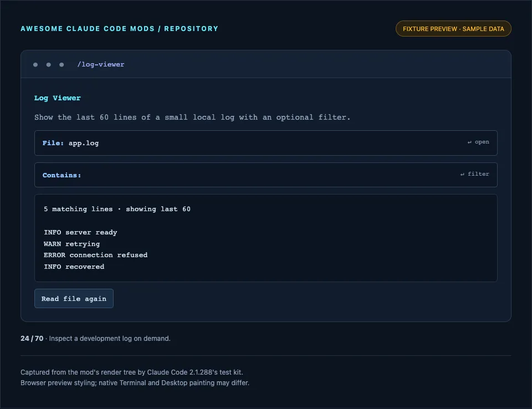Click the first window dot in the title bar

pos(35,64)
